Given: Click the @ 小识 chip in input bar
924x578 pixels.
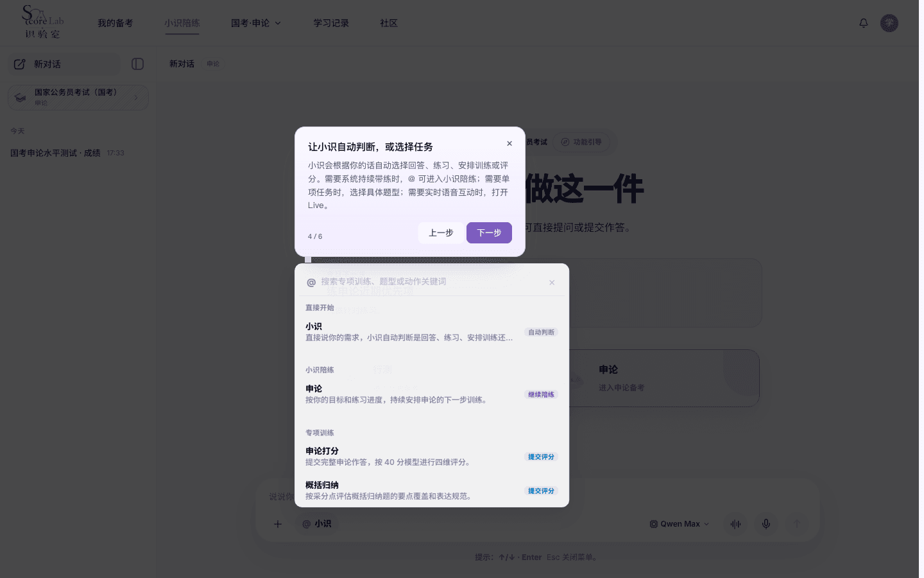Looking at the screenshot, I should point(317,524).
